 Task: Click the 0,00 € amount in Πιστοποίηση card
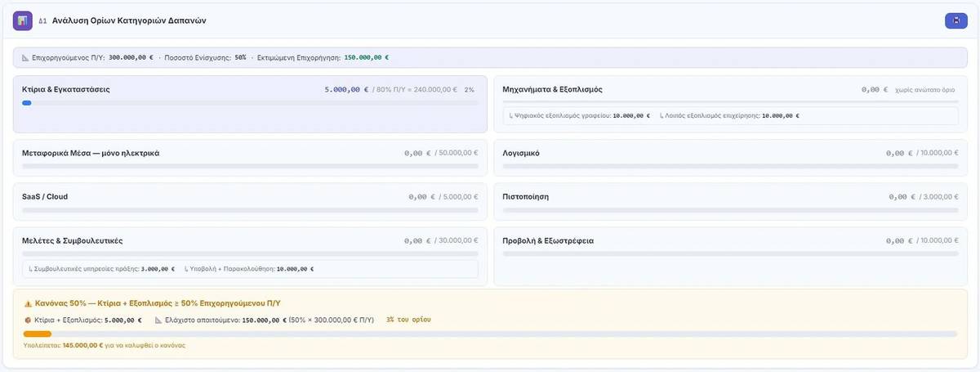(902, 197)
